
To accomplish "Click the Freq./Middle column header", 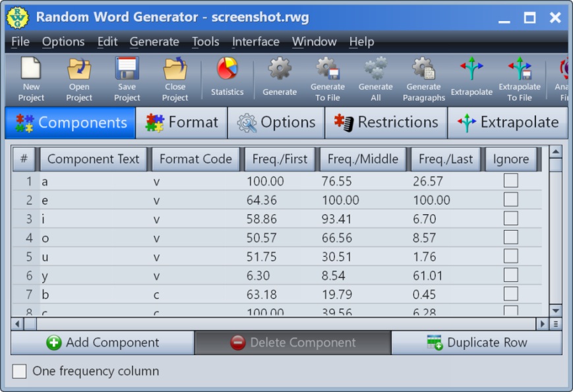I will [x=363, y=159].
